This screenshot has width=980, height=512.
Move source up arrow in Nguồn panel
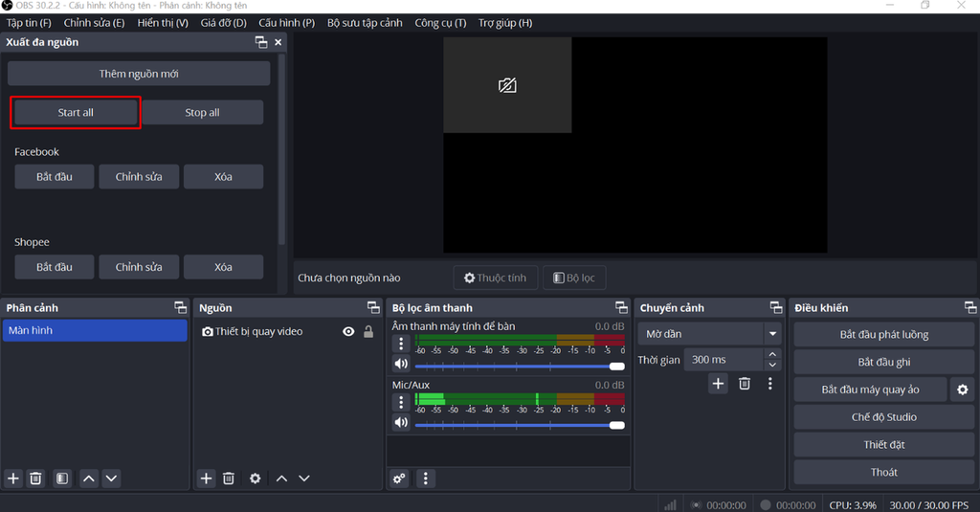(x=282, y=479)
